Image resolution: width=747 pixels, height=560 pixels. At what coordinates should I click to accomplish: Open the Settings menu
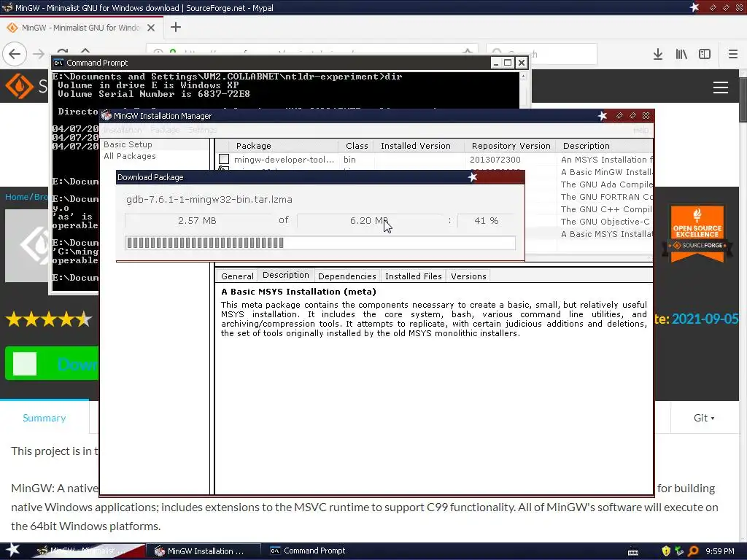point(202,130)
